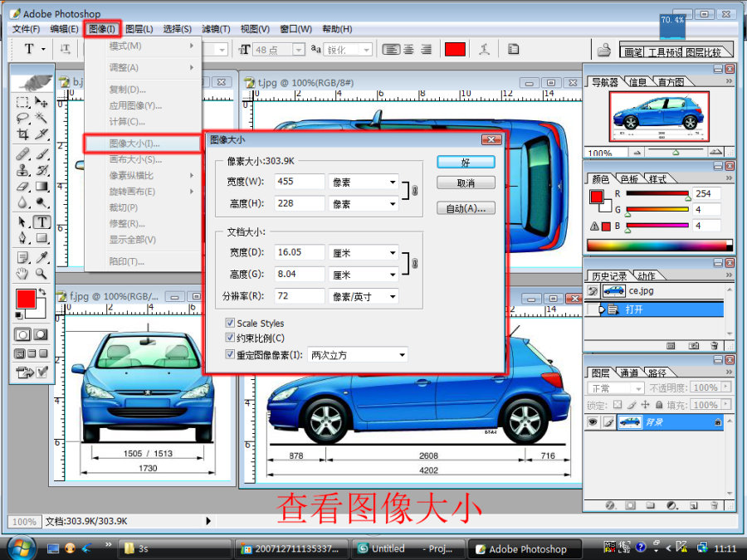Switch to 3s folder taskbar button
Image resolution: width=747 pixels, height=560 pixels.
[174, 548]
